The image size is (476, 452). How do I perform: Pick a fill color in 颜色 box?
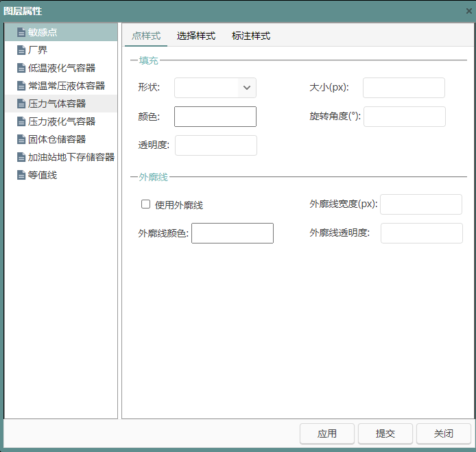tap(215, 117)
